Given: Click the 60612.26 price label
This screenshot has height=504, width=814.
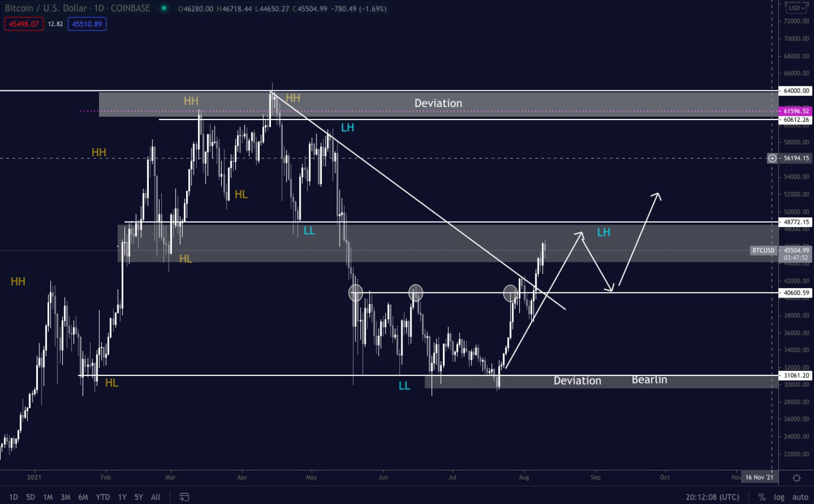Looking at the screenshot, I should point(796,120).
